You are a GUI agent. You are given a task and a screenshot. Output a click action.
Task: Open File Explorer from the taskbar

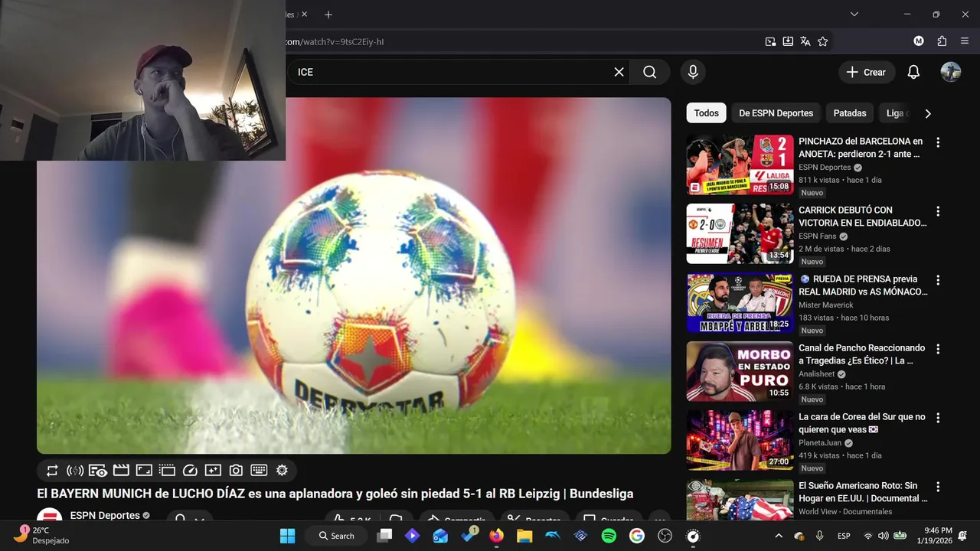pos(524,536)
